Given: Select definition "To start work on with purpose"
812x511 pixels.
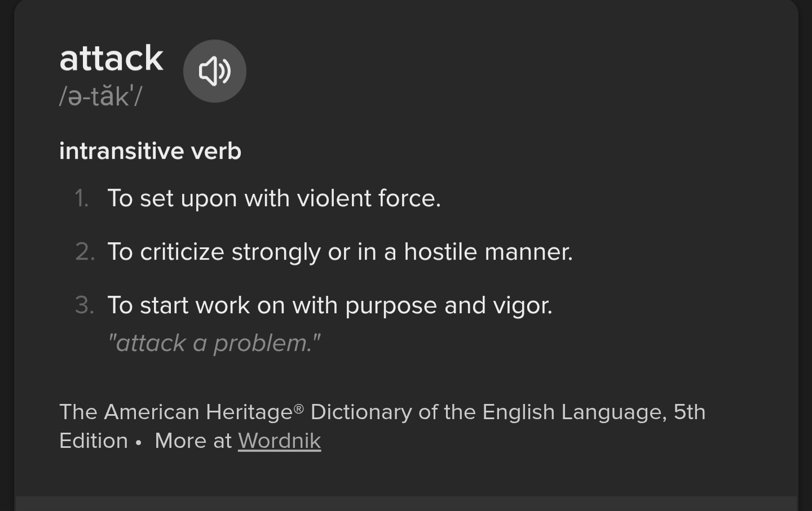Looking at the screenshot, I should coord(330,305).
